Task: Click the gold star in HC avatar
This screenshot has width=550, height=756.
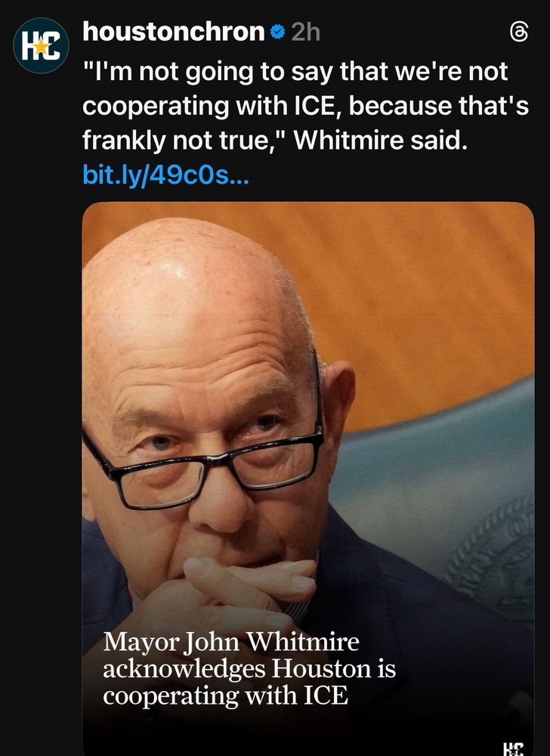Action: [42, 46]
